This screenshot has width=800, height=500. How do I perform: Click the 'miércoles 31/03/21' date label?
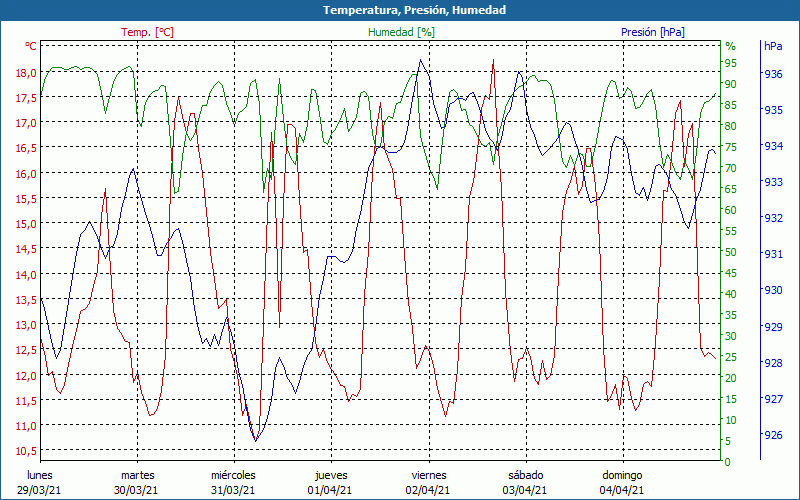[x=234, y=483]
